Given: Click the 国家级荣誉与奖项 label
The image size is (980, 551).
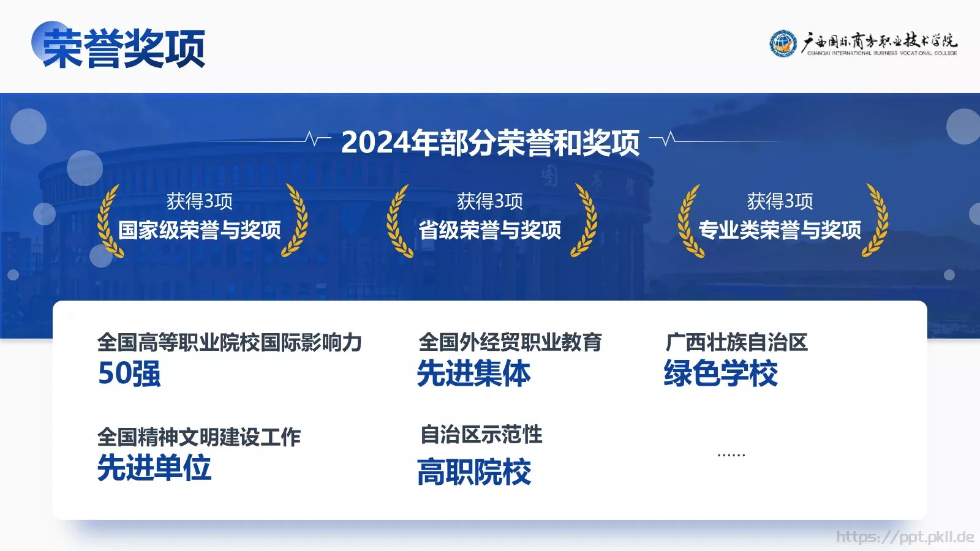Looking at the screenshot, I should pyautogui.click(x=199, y=230).
